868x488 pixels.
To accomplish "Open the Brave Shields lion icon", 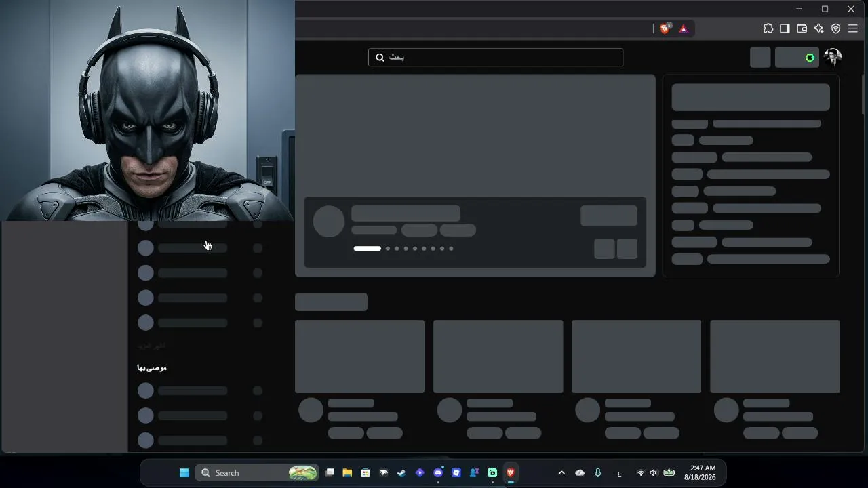I will (665, 28).
